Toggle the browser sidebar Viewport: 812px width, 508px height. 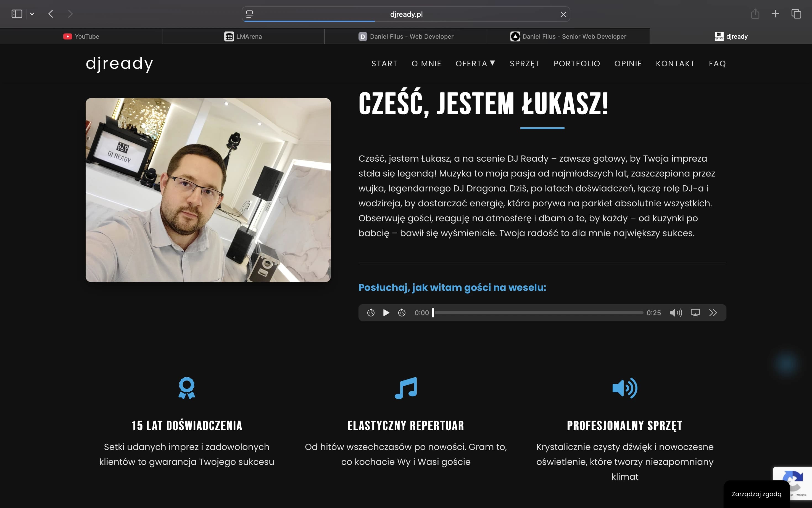(17, 14)
